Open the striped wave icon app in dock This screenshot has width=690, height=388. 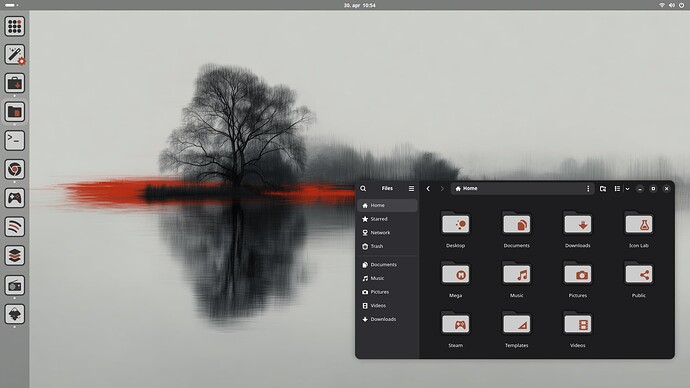click(15, 227)
